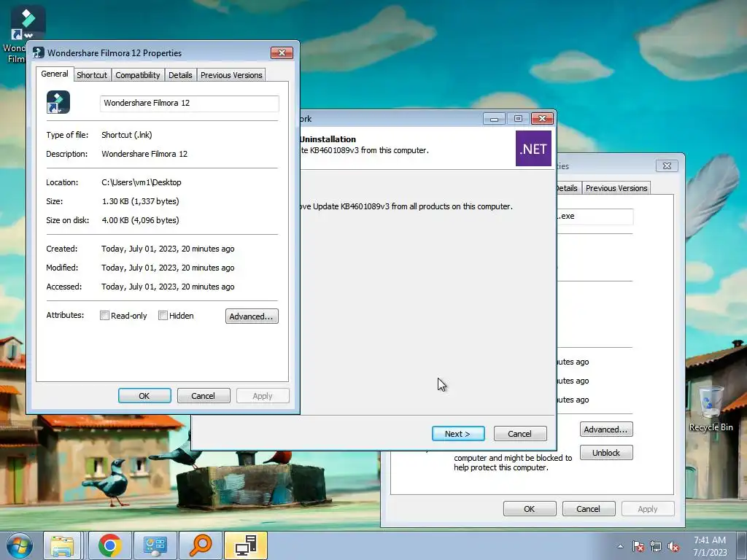Image resolution: width=747 pixels, height=560 pixels.
Task: Click OK in the background properties window
Action: (530, 509)
